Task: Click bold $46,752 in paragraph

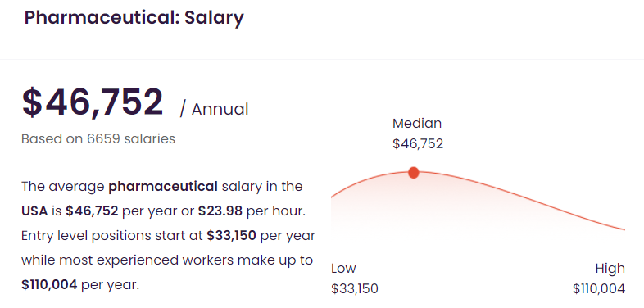Action: (92, 211)
